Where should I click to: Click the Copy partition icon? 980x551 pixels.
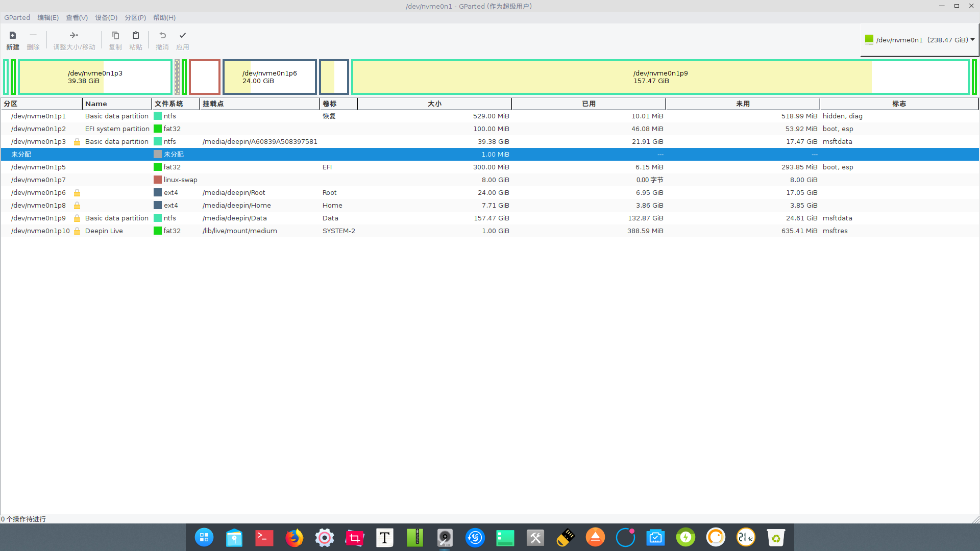115,36
